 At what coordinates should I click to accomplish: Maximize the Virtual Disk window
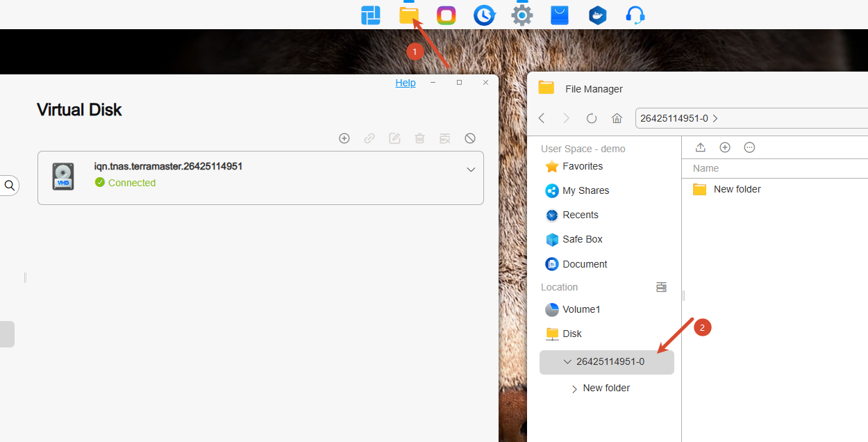tap(459, 83)
